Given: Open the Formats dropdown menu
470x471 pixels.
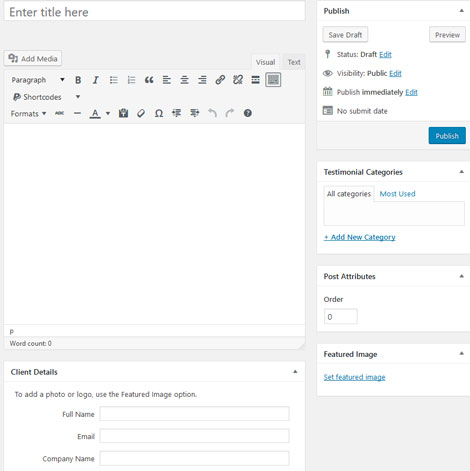Looking at the screenshot, I should click(28, 114).
